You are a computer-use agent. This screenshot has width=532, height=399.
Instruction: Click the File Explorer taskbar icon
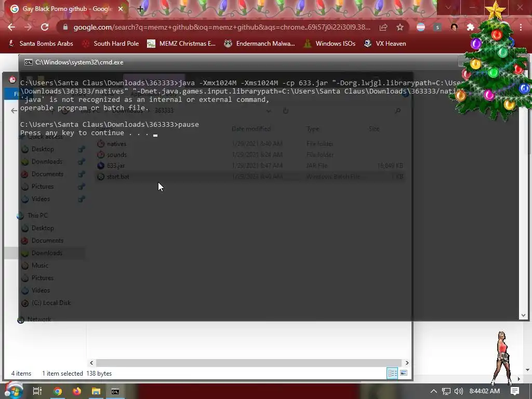point(96,391)
